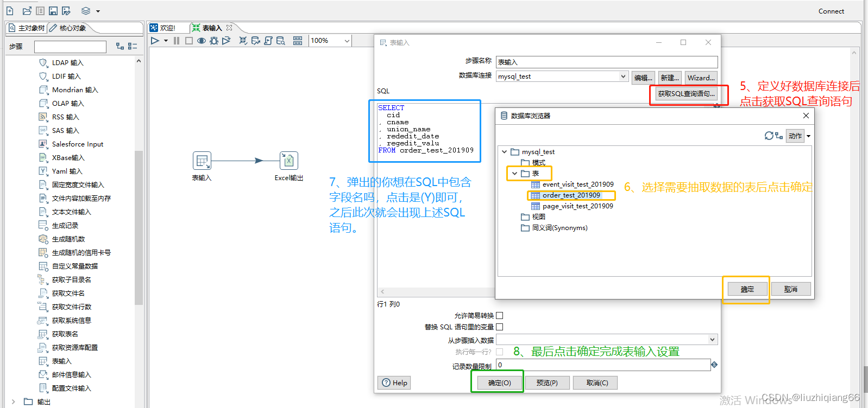868x408 pixels.
Task: Select the 表输入 transformation tab
Action: tap(207, 28)
